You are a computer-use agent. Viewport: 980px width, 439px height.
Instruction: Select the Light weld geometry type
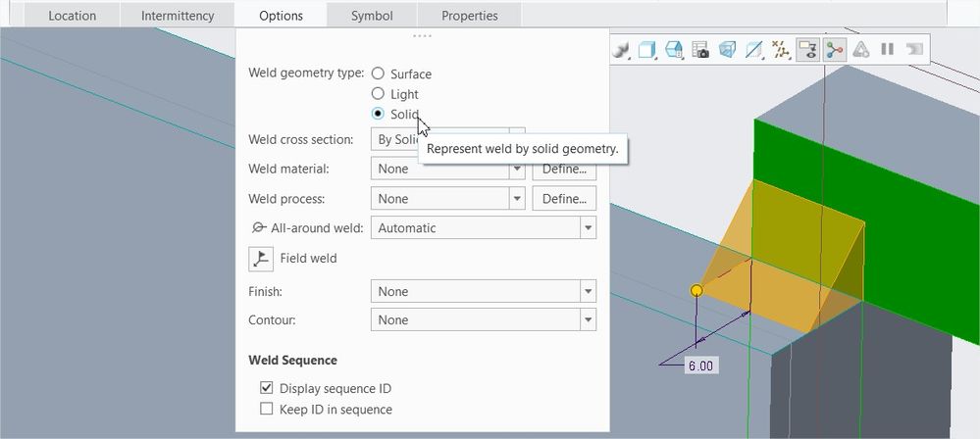click(x=378, y=94)
